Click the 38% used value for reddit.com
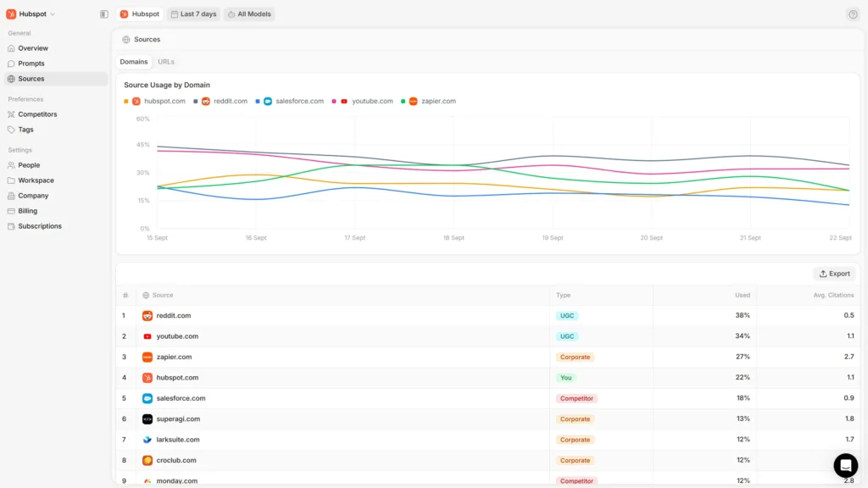868x488 pixels. [x=743, y=315]
